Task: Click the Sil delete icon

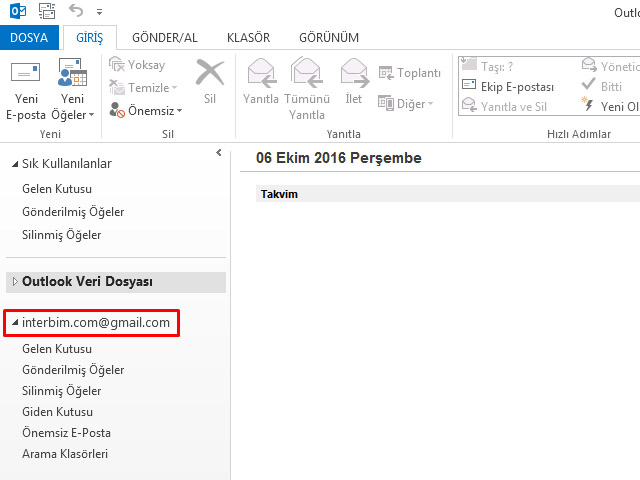Action: point(210,75)
